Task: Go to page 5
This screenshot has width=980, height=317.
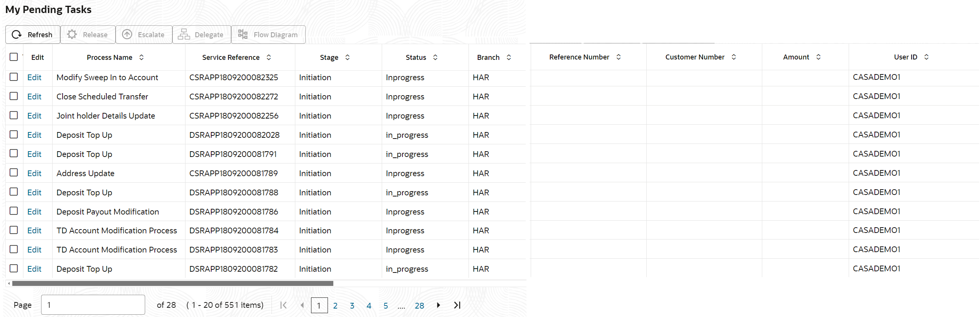Action: (x=386, y=306)
